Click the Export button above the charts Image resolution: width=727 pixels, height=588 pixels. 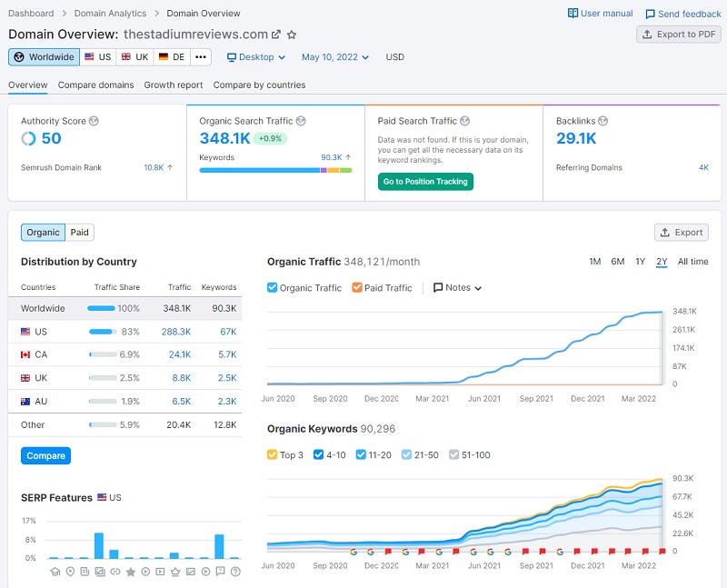(x=681, y=233)
